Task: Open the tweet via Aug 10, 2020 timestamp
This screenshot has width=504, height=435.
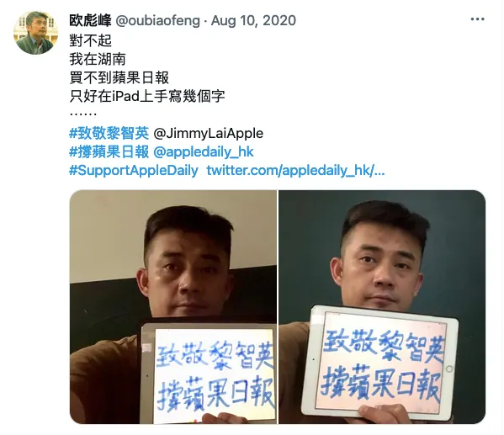Action: 253,20
